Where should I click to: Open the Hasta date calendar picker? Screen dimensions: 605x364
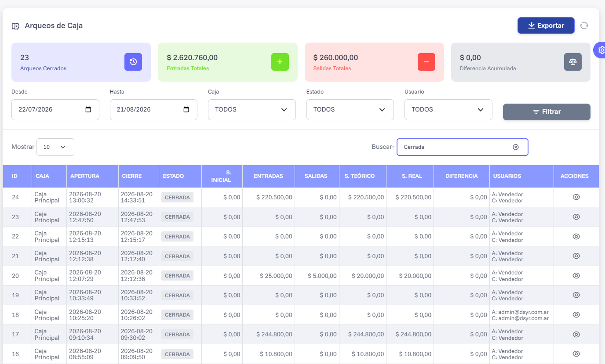coord(186,110)
